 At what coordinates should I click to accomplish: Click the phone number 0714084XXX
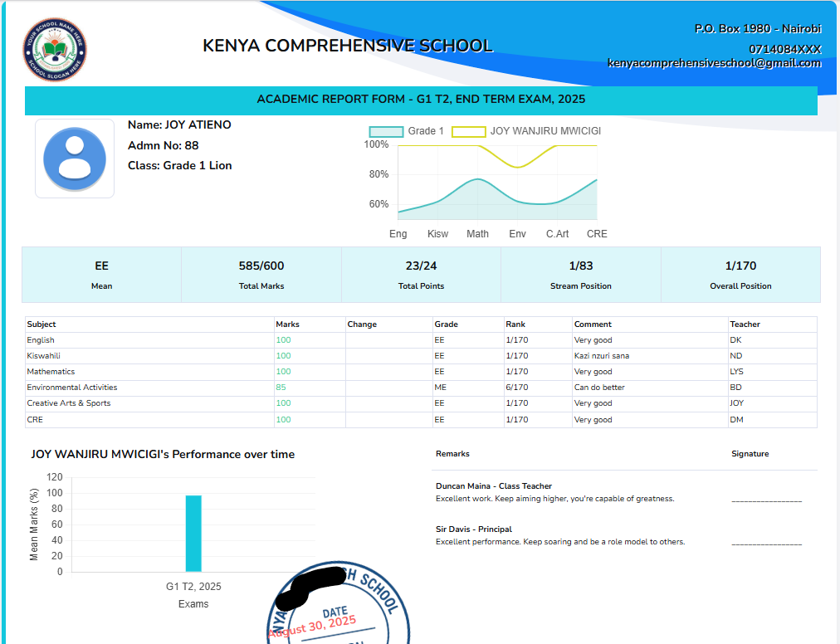(x=785, y=49)
